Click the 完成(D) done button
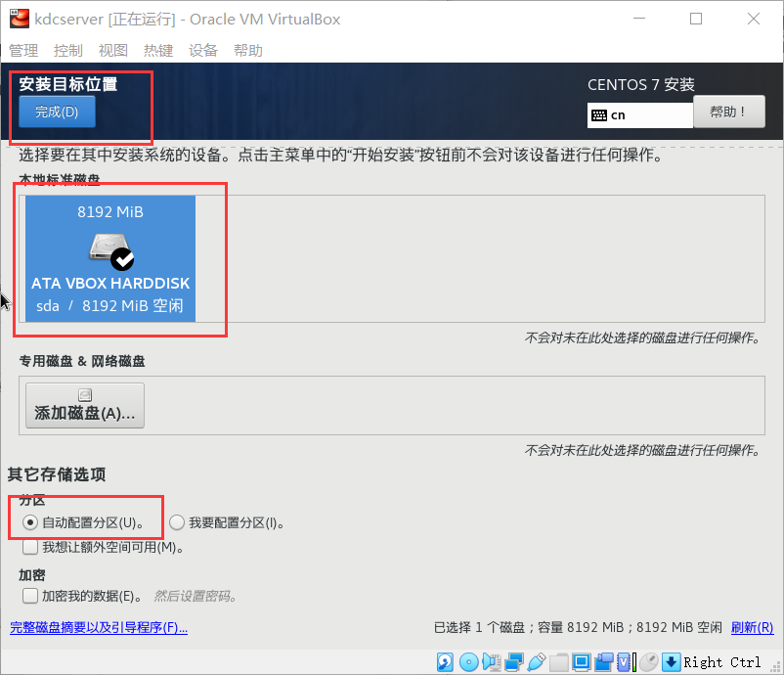This screenshot has width=784, height=675. point(57,112)
